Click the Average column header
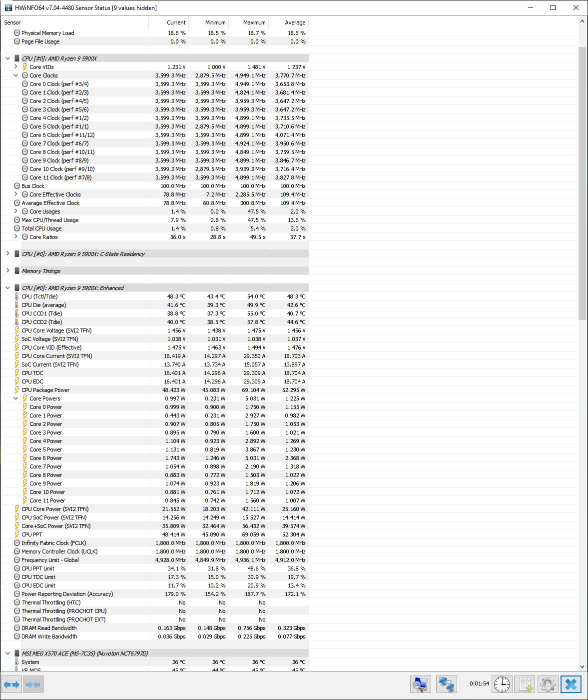The height and width of the screenshot is (700, 588). coord(289,22)
